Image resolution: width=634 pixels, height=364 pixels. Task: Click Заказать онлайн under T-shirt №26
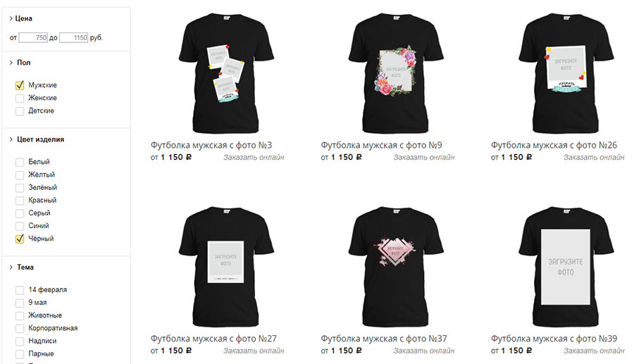[594, 157]
